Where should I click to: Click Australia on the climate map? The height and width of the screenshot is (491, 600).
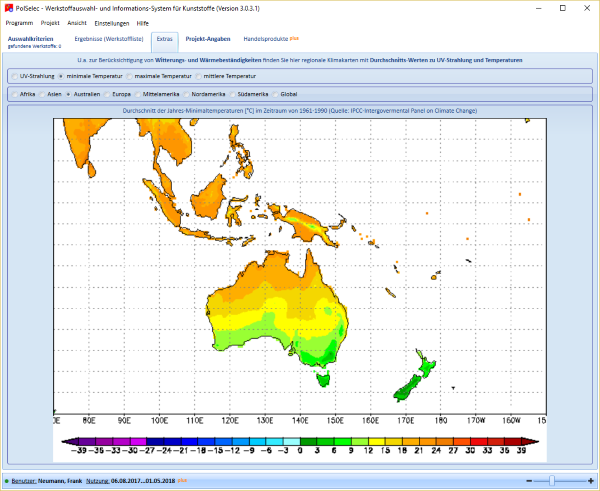277,306
